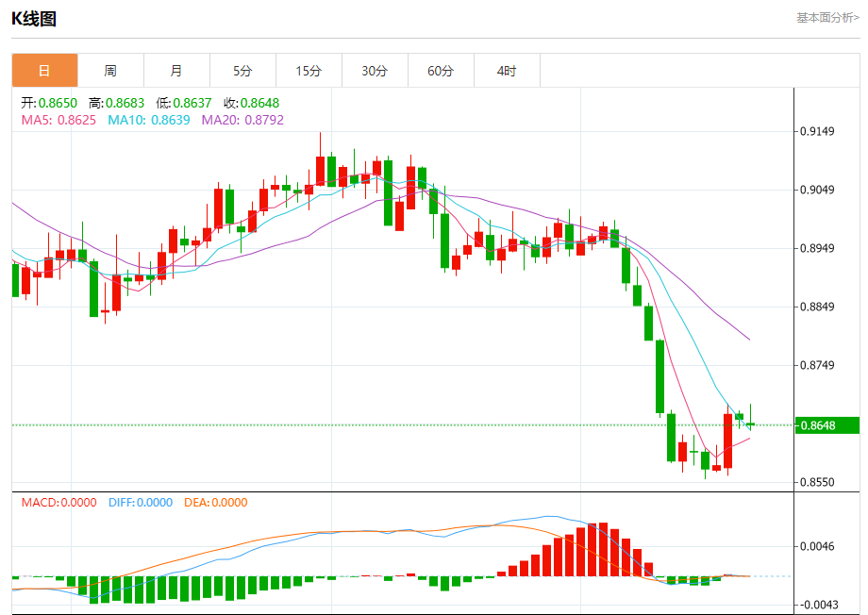Open the 60分 interval tab
This screenshot has width=868, height=615.
click(441, 71)
